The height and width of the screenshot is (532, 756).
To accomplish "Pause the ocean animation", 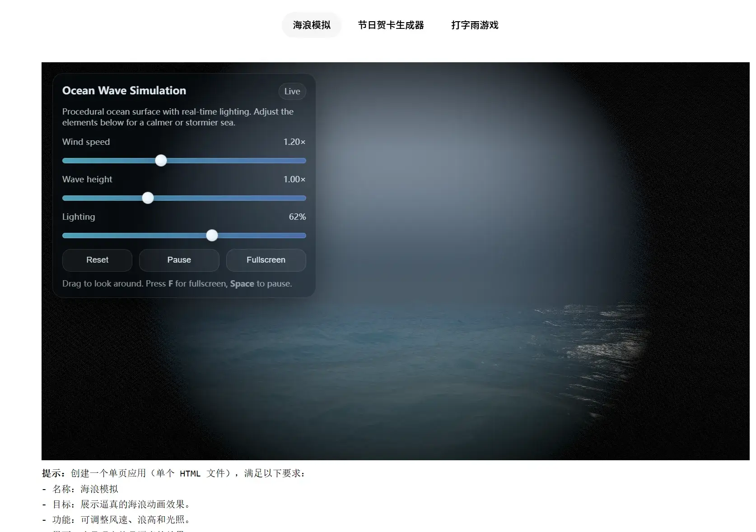I will click(x=179, y=260).
